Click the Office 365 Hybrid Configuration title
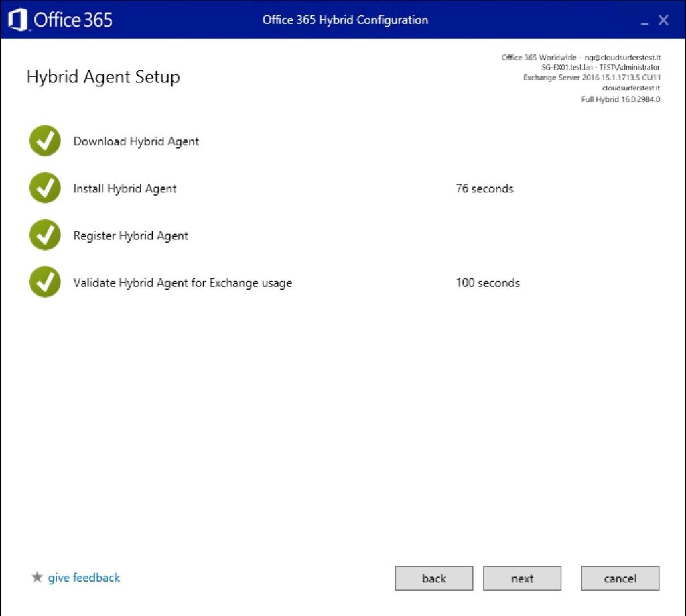This screenshot has width=686, height=616. click(x=345, y=20)
